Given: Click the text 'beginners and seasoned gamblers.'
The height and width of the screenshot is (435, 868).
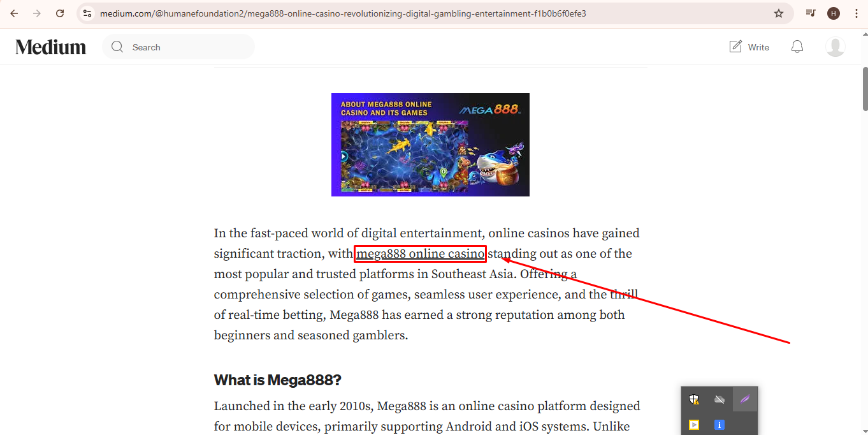Looking at the screenshot, I should coord(311,335).
